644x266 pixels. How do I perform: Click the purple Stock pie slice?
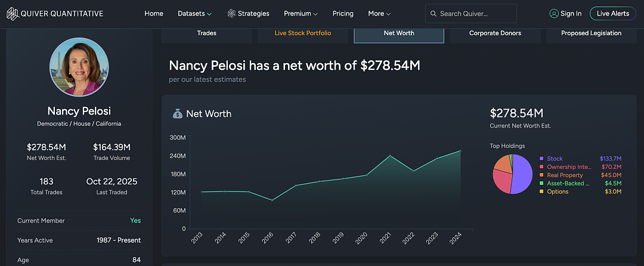(x=524, y=173)
